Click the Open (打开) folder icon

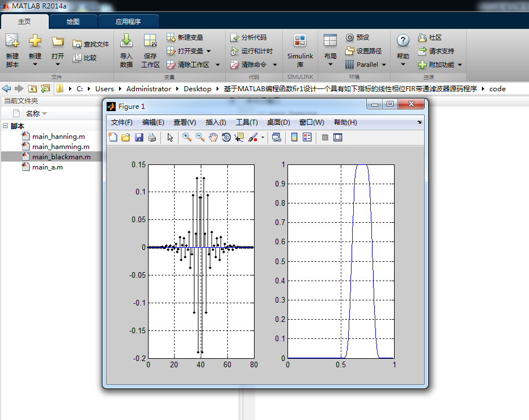[58, 41]
